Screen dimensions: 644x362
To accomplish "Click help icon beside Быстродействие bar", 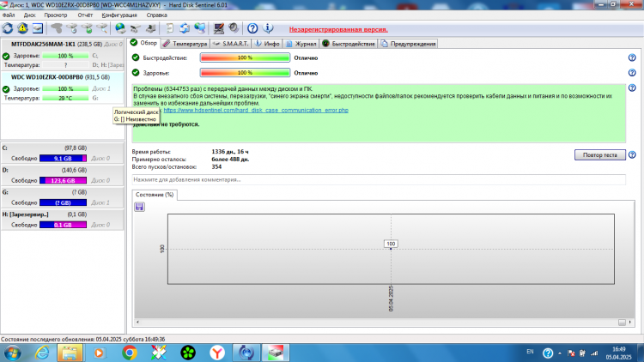I will (x=632, y=57).
